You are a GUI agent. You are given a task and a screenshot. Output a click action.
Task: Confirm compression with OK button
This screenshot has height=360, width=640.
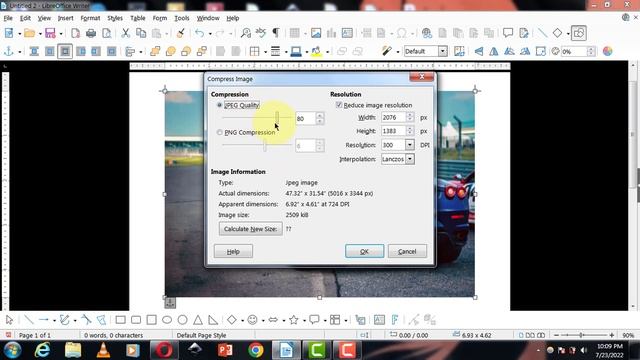pyautogui.click(x=364, y=251)
